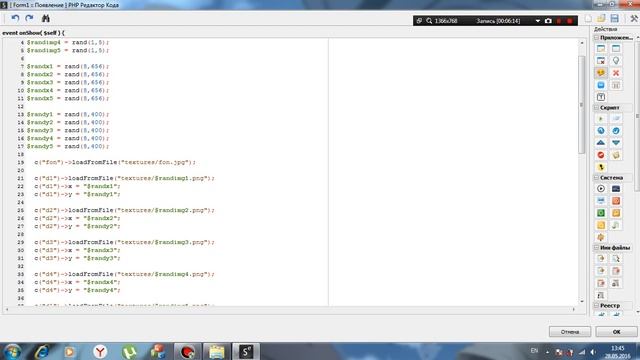640x360 pixels.
Task: Select the text T action icon
Action: 601,97
